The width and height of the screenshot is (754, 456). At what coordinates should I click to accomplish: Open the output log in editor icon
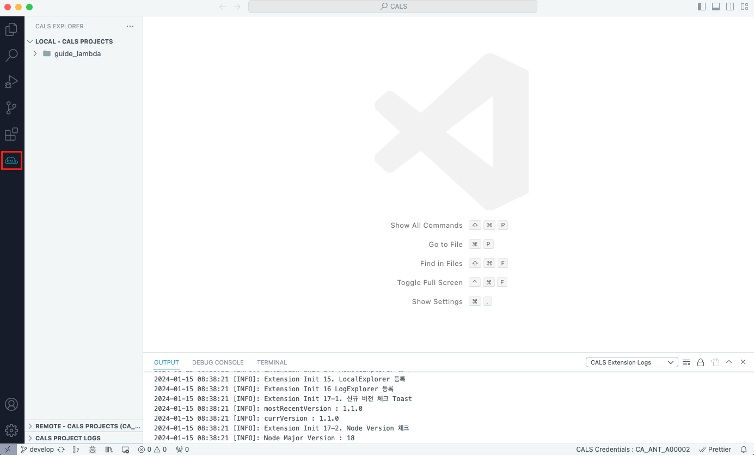(715, 362)
